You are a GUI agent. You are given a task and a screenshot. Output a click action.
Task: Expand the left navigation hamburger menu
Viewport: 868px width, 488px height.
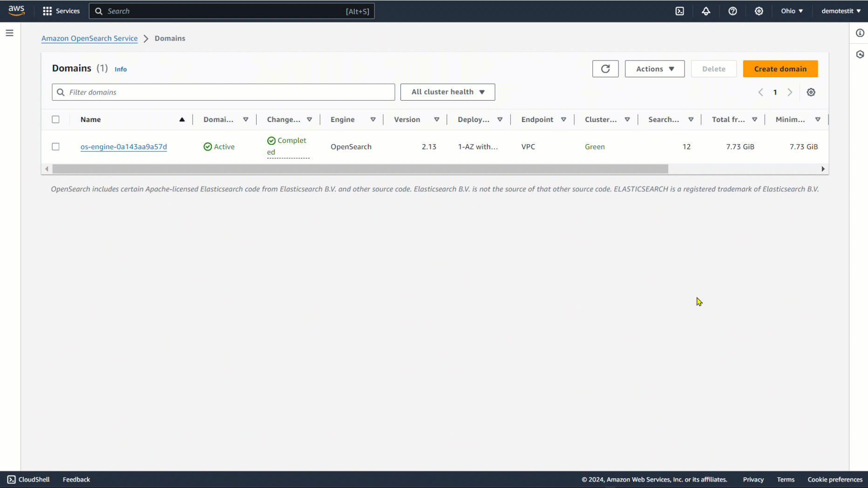pyautogui.click(x=9, y=33)
